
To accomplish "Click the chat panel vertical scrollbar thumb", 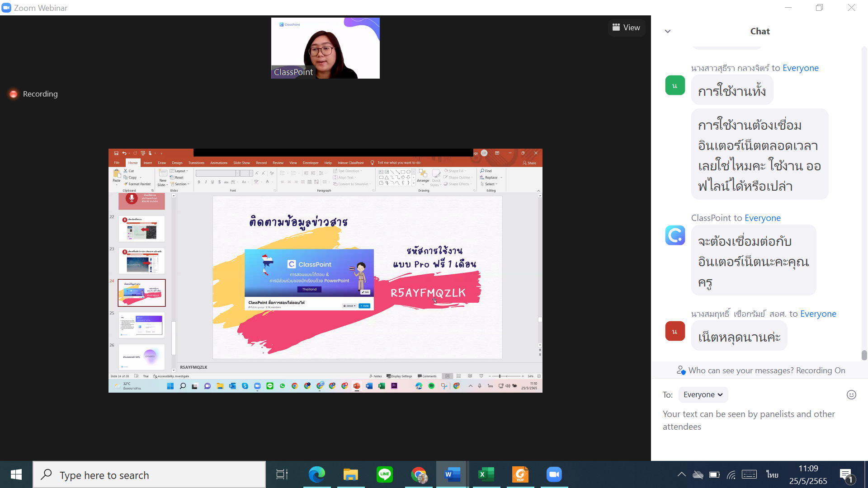I will [x=864, y=355].
